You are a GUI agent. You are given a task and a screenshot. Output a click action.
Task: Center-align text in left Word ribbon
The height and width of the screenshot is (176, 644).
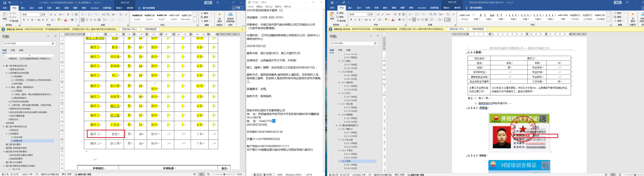tap(87, 20)
